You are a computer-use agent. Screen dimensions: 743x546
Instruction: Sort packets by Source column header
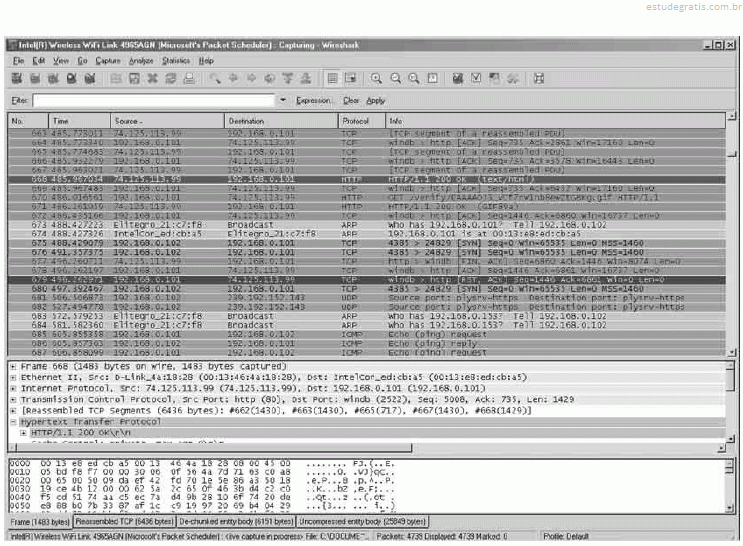(x=167, y=121)
